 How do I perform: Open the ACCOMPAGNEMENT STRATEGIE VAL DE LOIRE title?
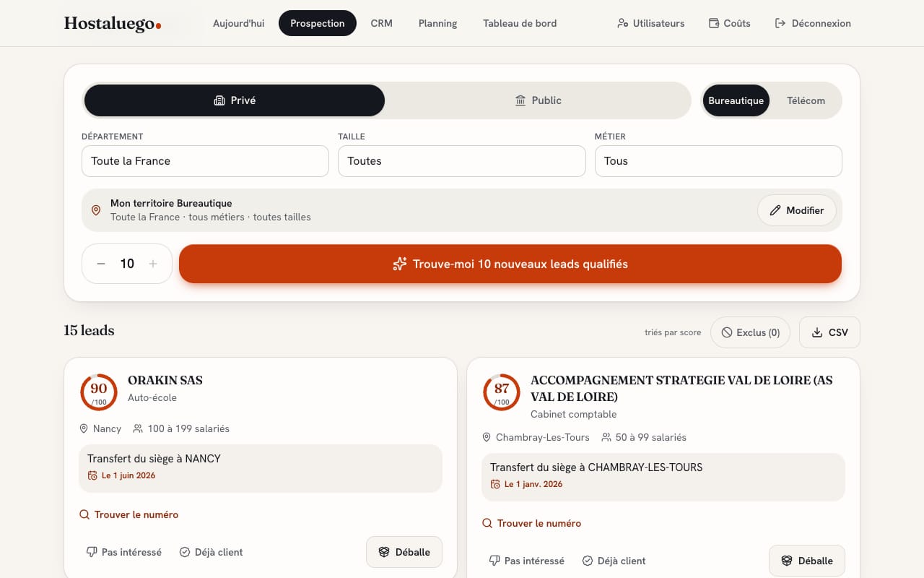[x=681, y=389]
